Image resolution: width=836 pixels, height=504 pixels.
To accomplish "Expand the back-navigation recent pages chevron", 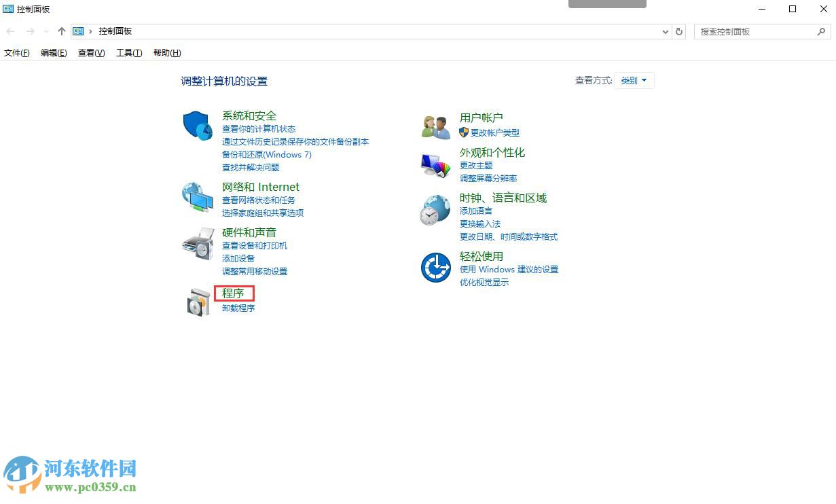I will click(x=46, y=31).
